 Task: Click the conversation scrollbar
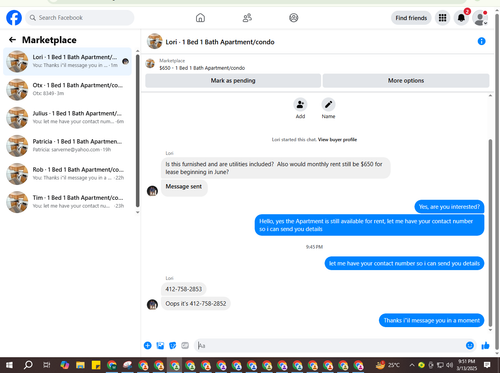tap(490, 232)
